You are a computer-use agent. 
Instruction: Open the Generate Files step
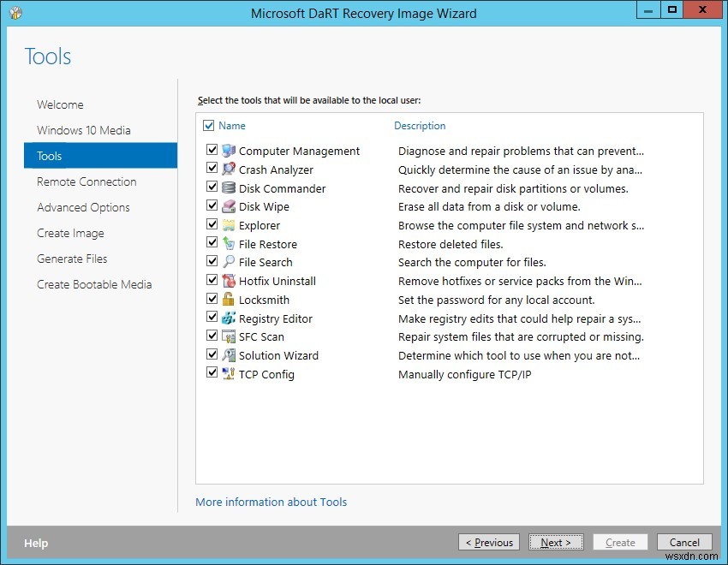click(x=72, y=259)
